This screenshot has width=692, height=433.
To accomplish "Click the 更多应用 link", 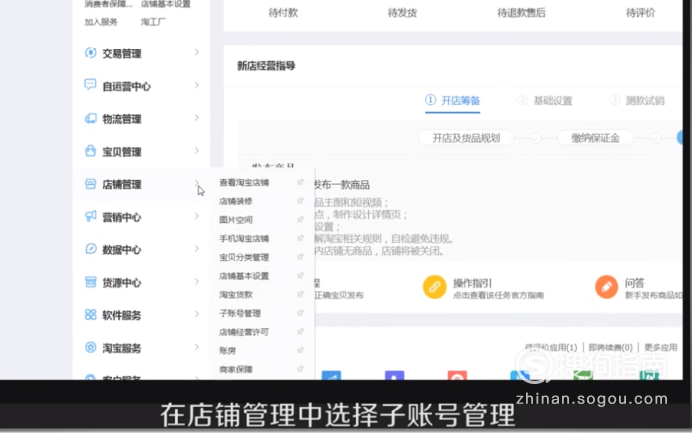I will (x=661, y=347).
